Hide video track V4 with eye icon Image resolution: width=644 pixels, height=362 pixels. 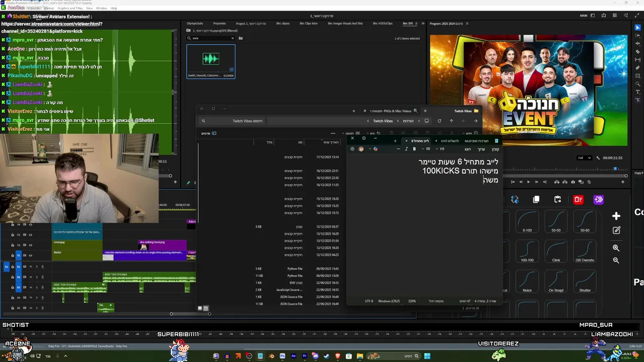point(30,225)
